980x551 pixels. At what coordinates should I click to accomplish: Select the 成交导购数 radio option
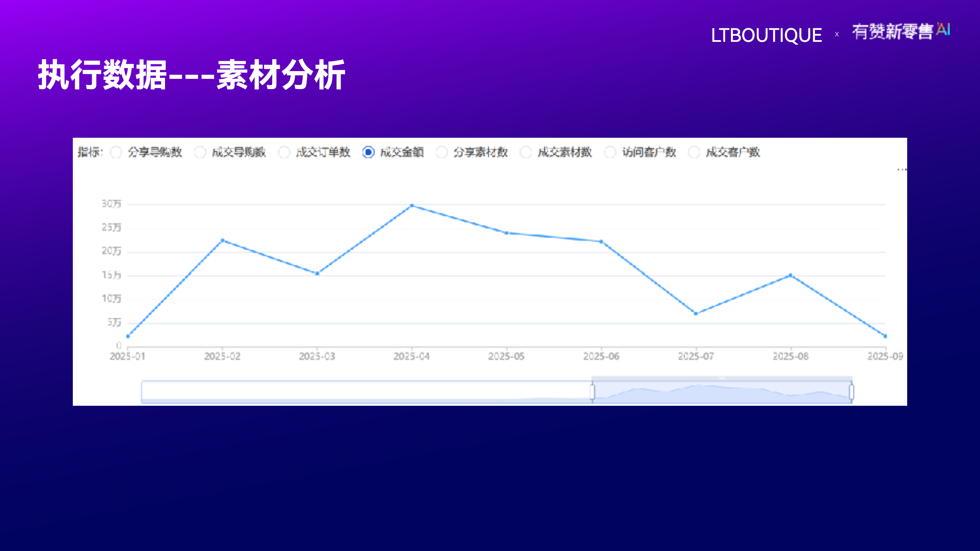pyautogui.click(x=200, y=152)
